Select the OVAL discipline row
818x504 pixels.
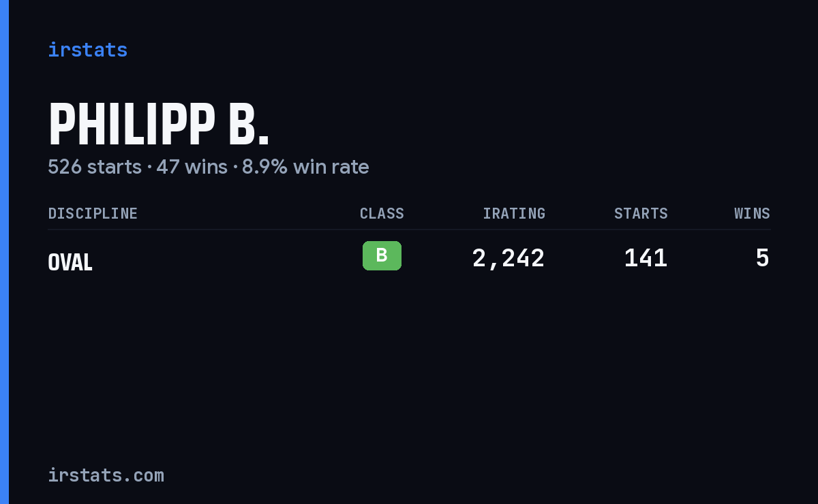pos(409,259)
